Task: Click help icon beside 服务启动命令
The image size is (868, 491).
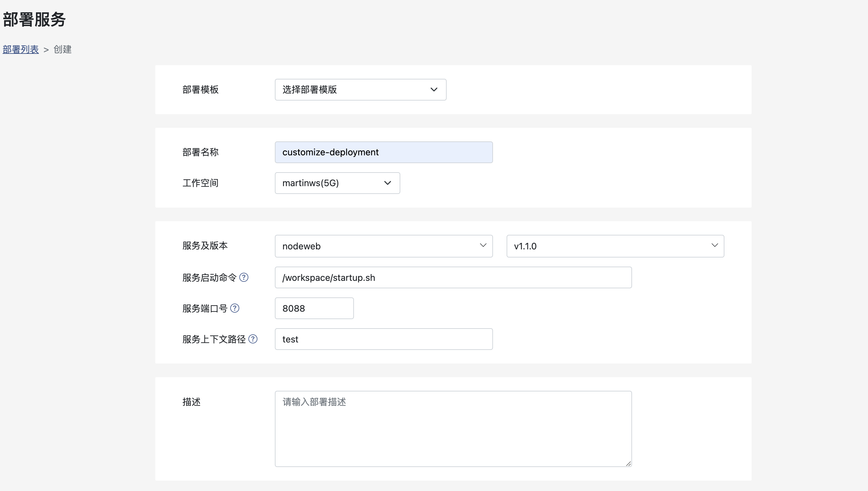Action: click(x=244, y=277)
